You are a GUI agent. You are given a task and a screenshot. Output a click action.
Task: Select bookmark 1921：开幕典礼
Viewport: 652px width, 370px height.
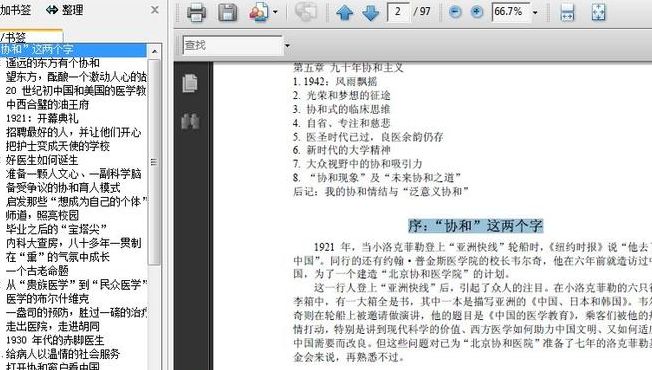coord(42,118)
